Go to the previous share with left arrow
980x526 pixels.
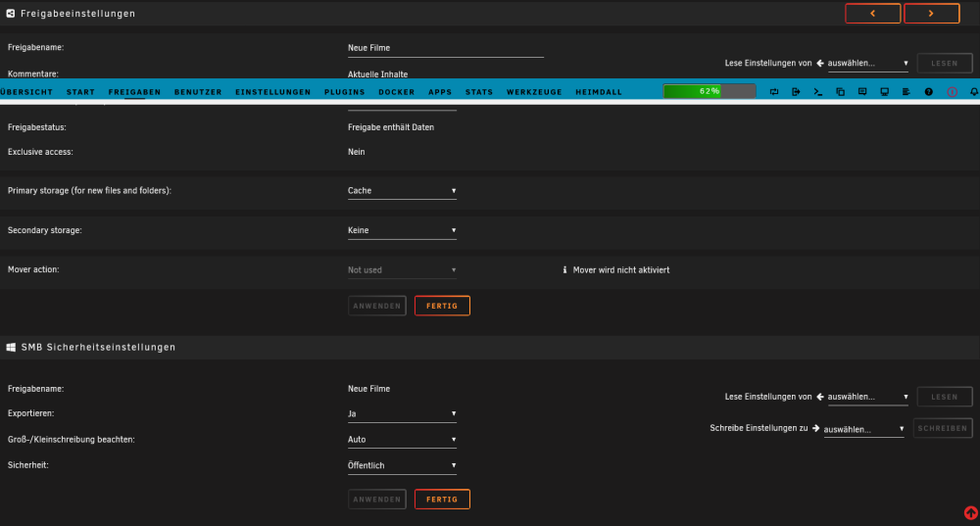coord(872,13)
